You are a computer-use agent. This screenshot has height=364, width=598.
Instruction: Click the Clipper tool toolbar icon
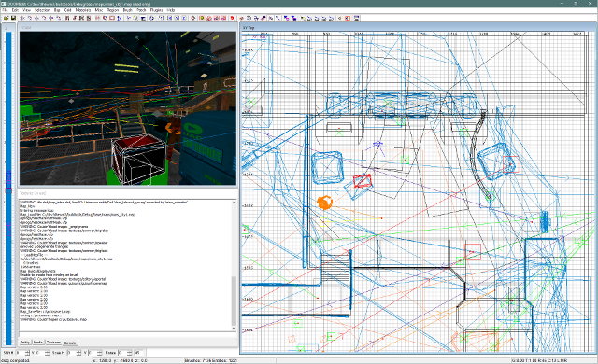coord(120,18)
